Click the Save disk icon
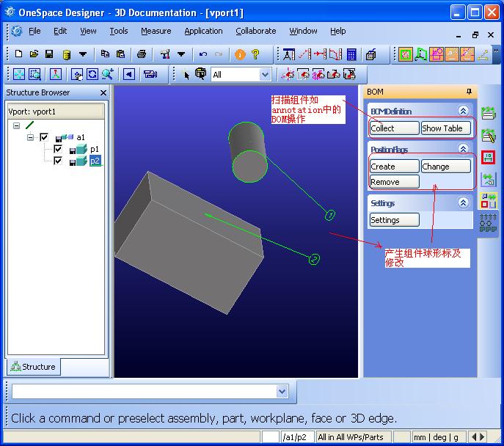Image resolution: width=504 pixels, height=446 pixels. [49, 54]
